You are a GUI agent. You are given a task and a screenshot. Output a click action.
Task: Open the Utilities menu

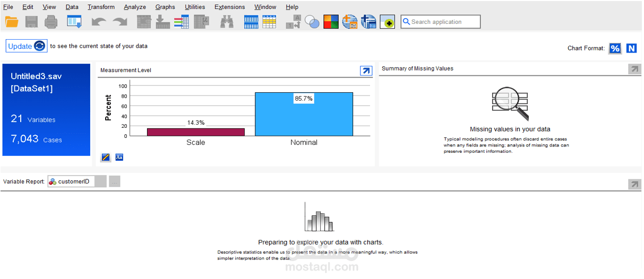click(195, 7)
